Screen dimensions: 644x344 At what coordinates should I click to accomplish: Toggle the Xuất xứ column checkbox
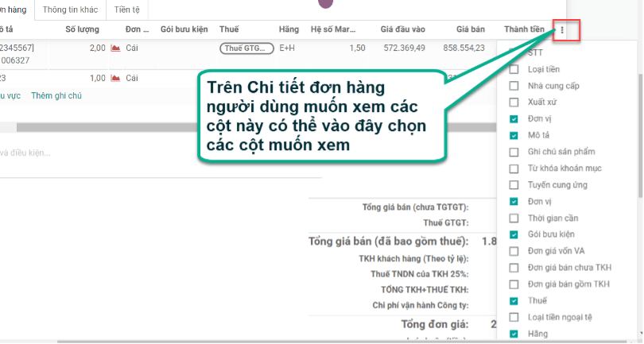tap(514, 102)
